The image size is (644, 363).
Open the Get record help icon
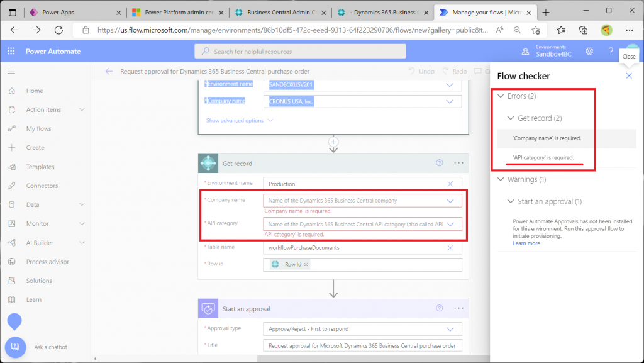pyautogui.click(x=440, y=163)
